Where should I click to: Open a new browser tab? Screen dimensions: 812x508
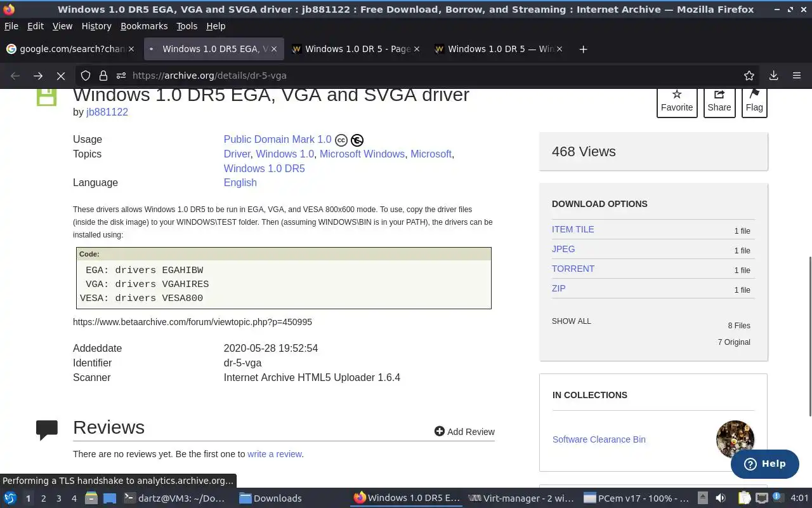point(583,49)
